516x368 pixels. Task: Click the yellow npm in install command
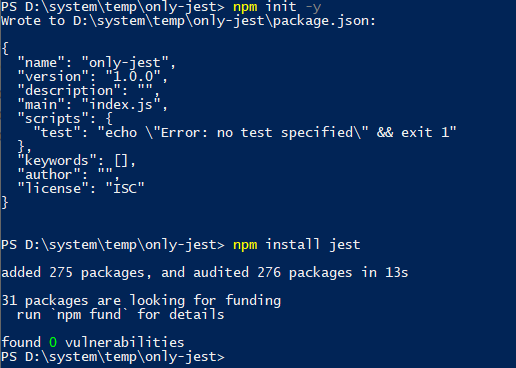(x=245, y=245)
